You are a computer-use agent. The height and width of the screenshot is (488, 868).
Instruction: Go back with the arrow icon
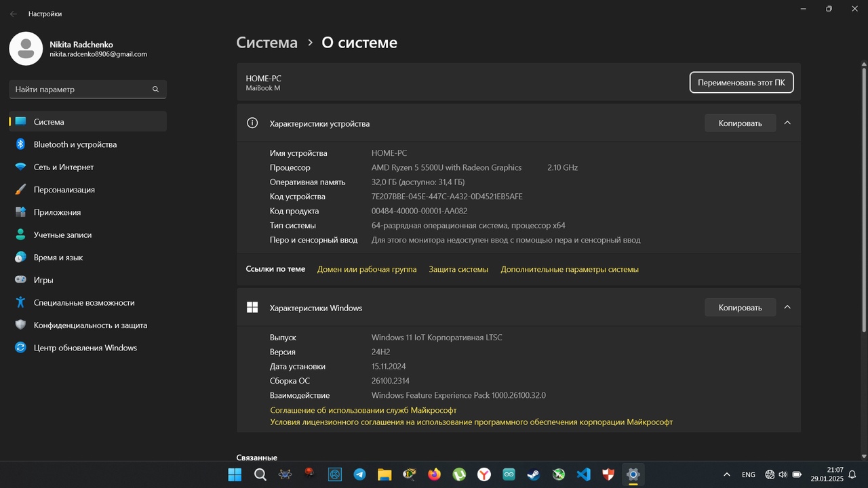(x=14, y=14)
